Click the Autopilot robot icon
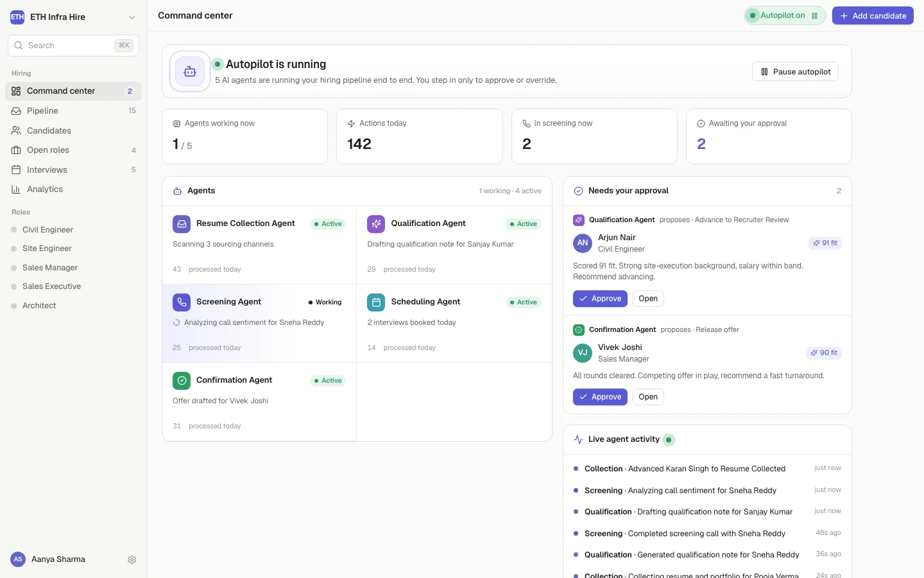The height and width of the screenshot is (578, 924). click(190, 71)
